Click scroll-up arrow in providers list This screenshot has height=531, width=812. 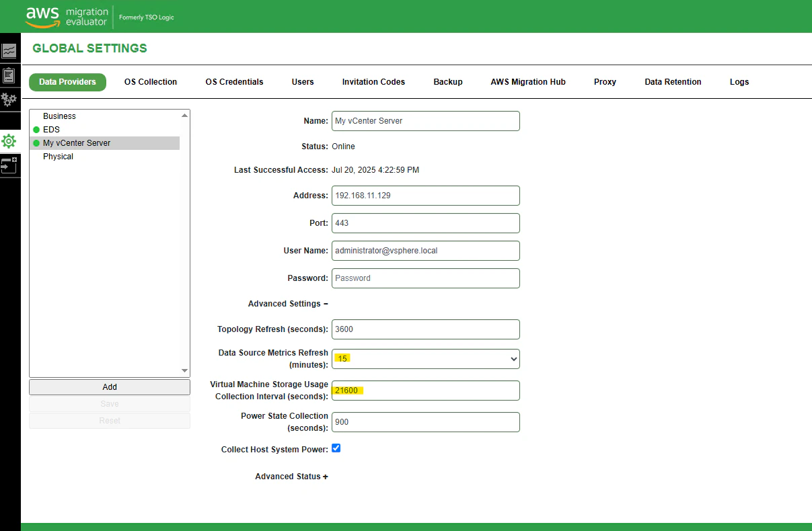[x=185, y=116]
